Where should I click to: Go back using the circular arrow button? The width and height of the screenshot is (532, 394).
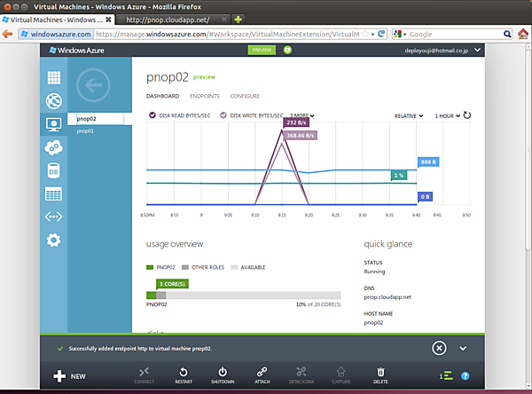tap(93, 85)
